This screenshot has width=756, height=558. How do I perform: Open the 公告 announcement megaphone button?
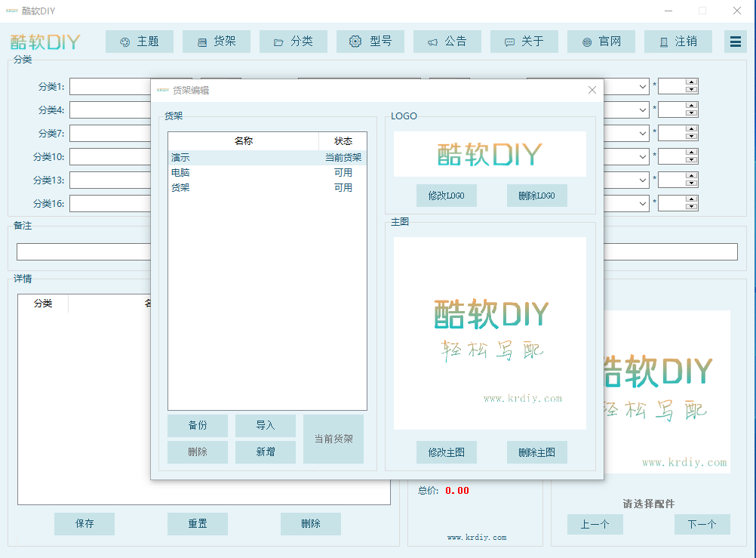click(x=447, y=42)
